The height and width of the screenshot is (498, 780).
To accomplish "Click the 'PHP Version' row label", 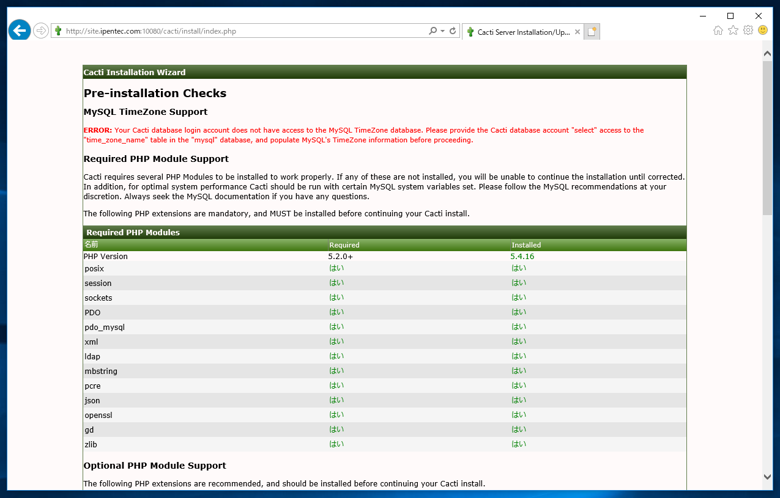I will point(105,256).
